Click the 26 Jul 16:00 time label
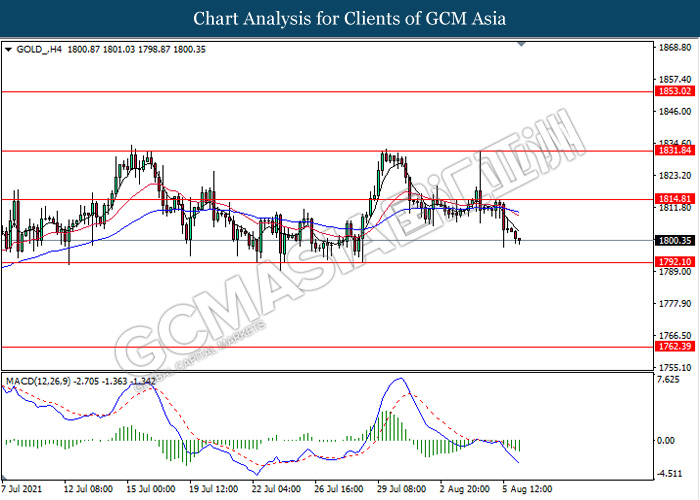The image size is (700, 500). (x=338, y=489)
